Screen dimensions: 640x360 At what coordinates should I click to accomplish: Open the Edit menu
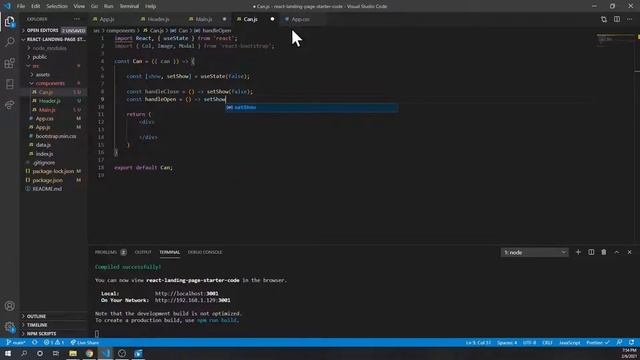tap(36, 6)
